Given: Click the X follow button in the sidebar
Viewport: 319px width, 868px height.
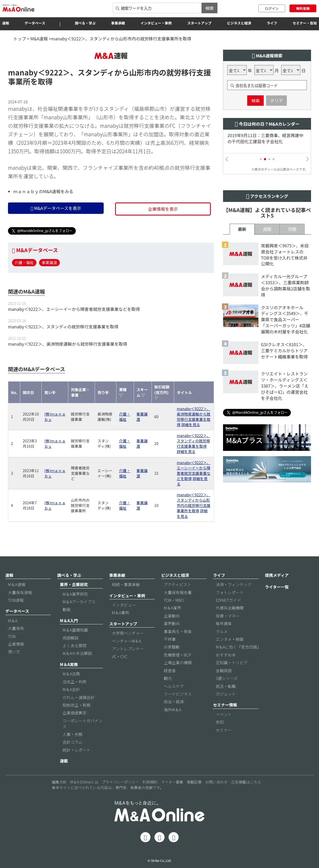Looking at the screenshot, I should pyautogui.click(x=257, y=412).
